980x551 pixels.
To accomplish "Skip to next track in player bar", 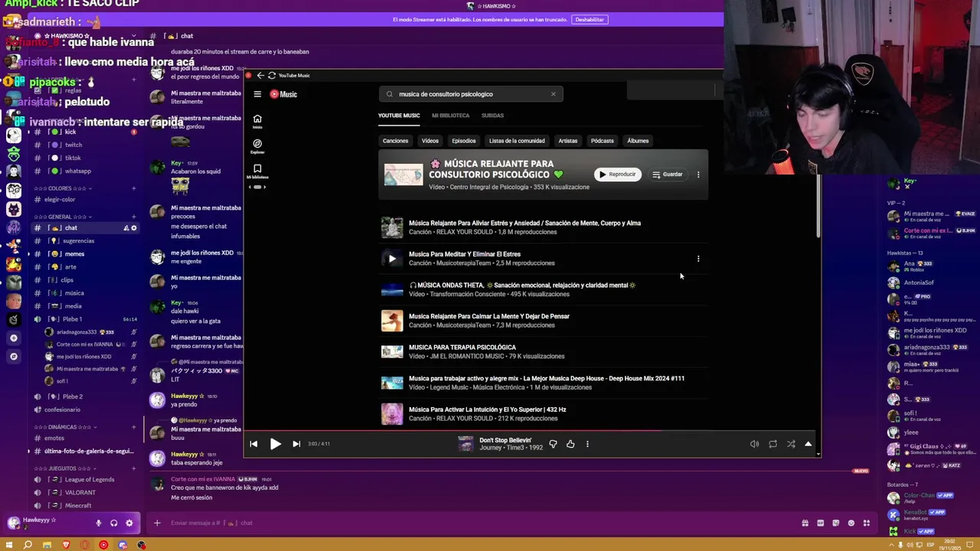I will tap(296, 444).
